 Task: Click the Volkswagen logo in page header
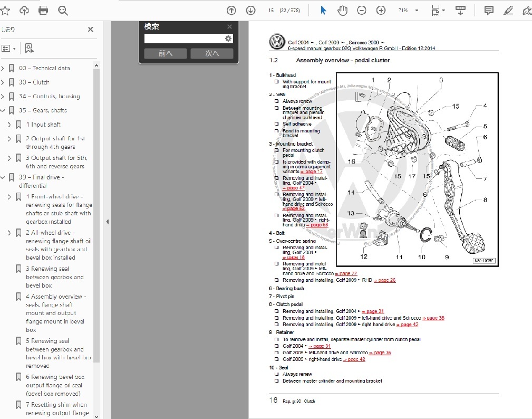pyautogui.click(x=277, y=42)
